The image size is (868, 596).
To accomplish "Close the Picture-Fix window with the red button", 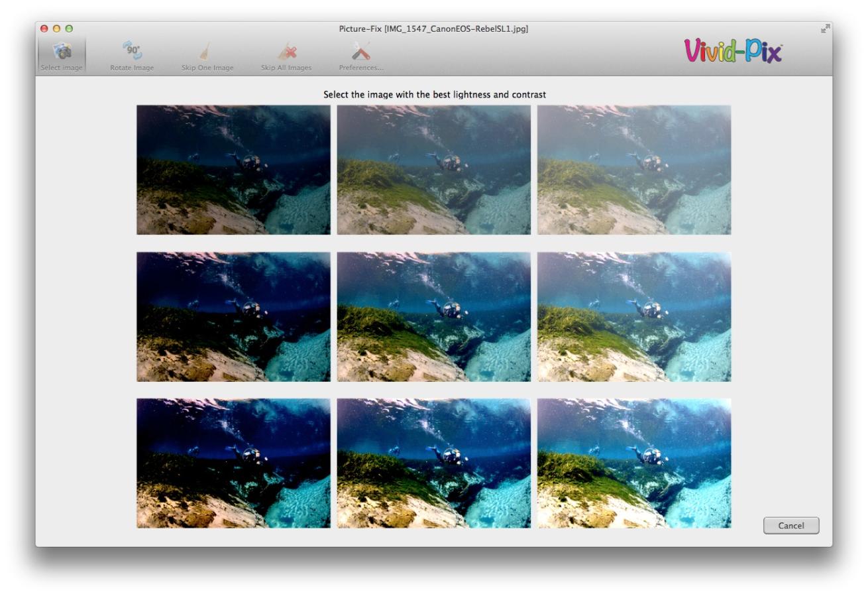I will point(44,29).
